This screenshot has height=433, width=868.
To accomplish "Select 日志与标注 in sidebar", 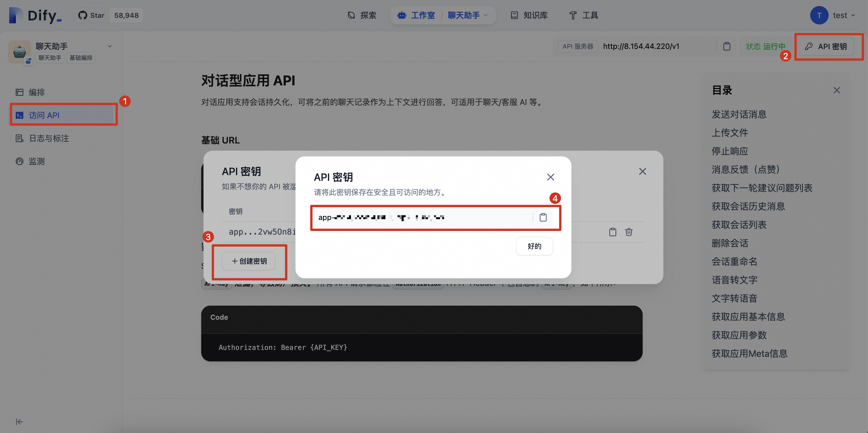I will [x=49, y=138].
